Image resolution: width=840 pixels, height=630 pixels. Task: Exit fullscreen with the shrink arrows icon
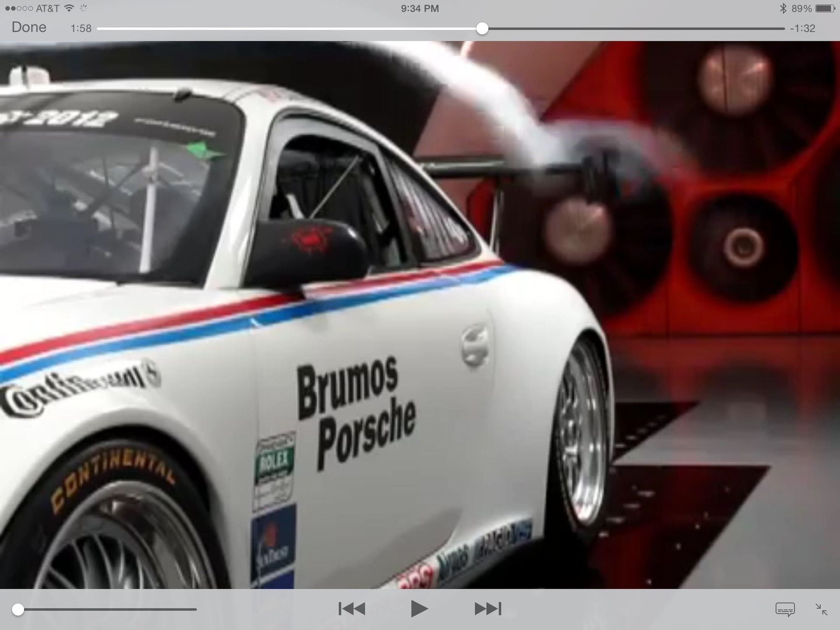click(x=821, y=609)
